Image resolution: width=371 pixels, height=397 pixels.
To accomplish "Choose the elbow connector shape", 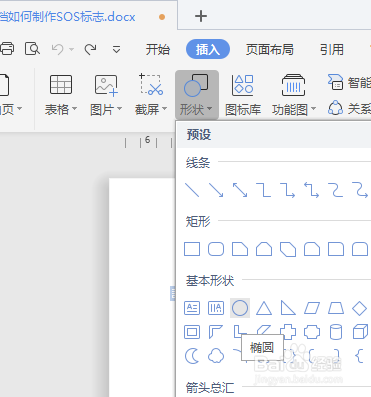I will coord(264,190).
